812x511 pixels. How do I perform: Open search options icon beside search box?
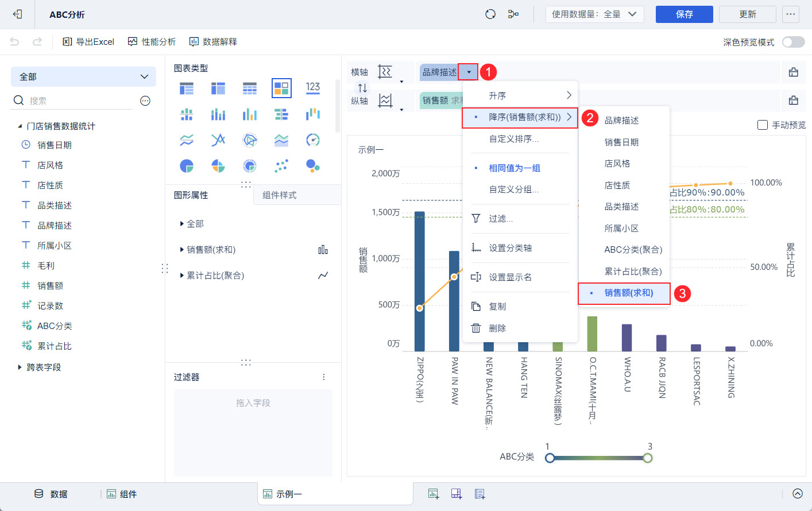(x=145, y=101)
